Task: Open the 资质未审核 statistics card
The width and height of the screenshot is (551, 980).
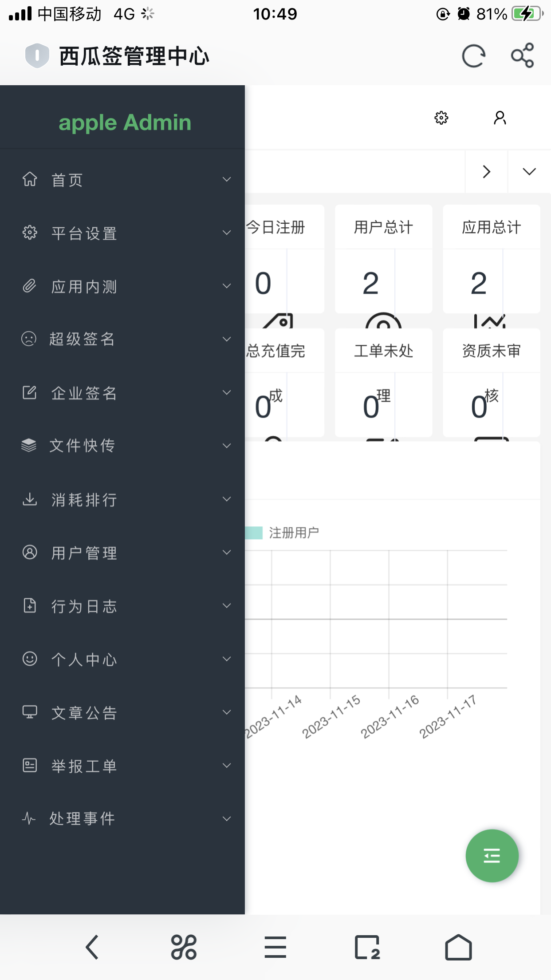Action: point(492,383)
